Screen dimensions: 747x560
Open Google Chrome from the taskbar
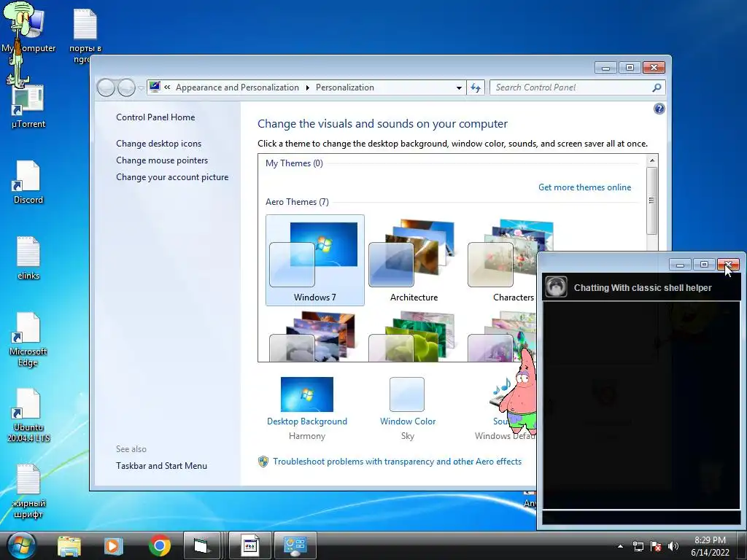[160, 545]
